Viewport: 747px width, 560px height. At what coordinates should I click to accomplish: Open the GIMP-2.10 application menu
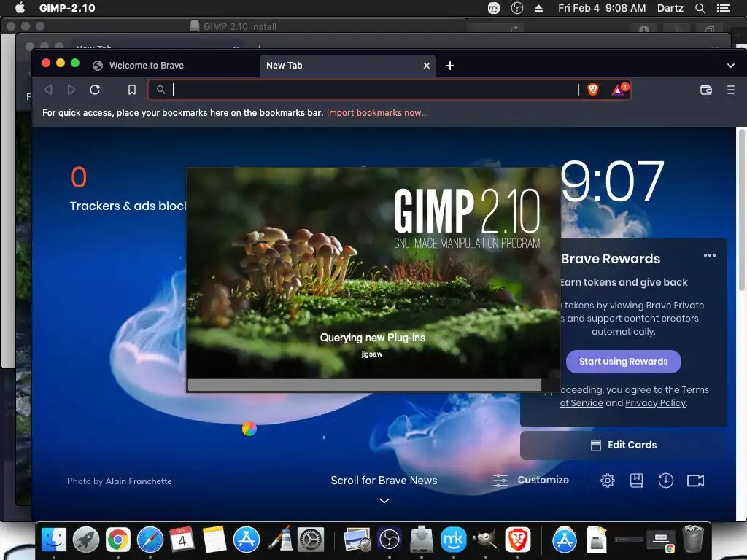click(67, 7)
